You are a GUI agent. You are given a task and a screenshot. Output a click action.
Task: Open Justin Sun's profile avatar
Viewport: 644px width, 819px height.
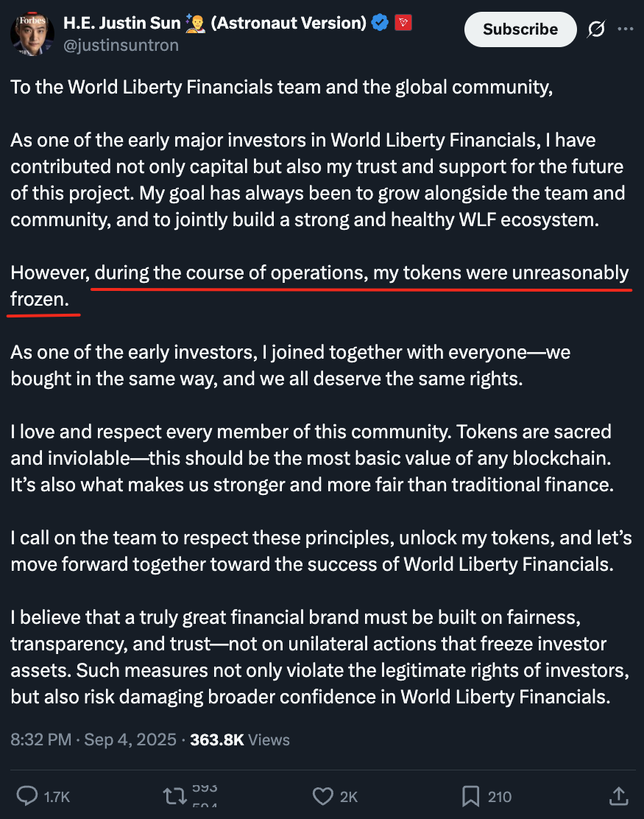point(32,33)
